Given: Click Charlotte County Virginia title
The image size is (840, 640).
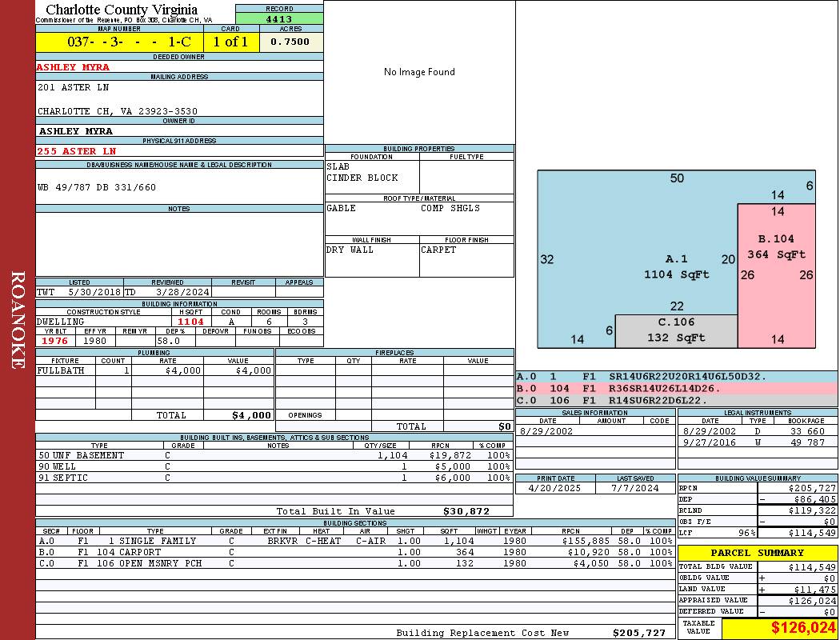Looking at the screenshot, I should [x=122, y=10].
